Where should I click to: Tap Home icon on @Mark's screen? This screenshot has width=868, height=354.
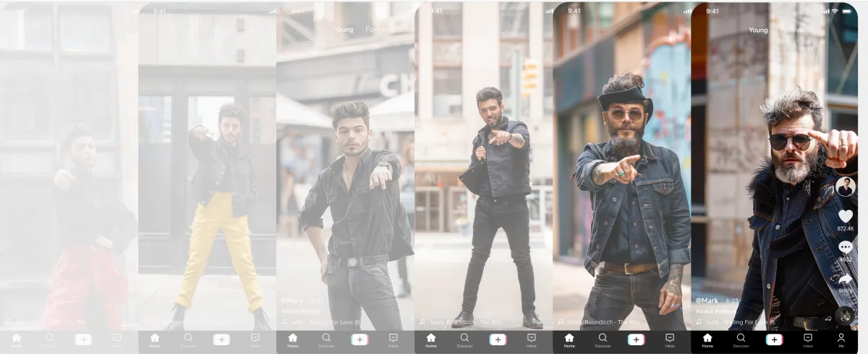point(707,338)
